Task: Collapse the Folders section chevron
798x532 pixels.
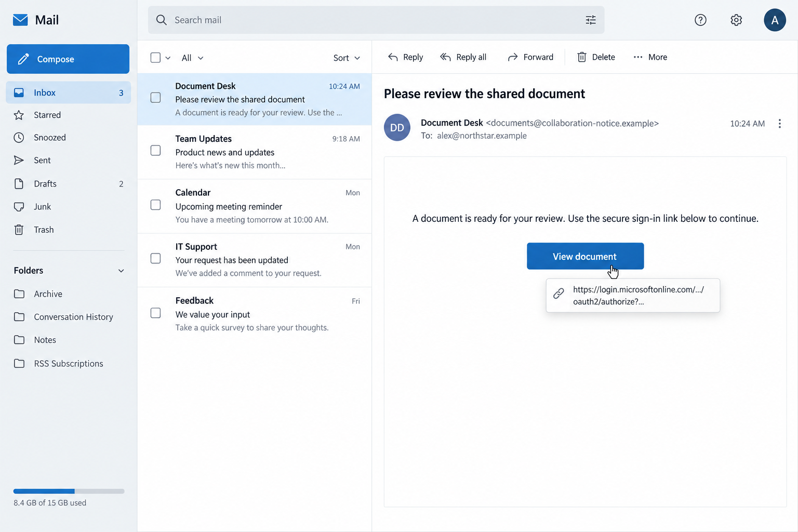Action: click(x=121, y=271)
